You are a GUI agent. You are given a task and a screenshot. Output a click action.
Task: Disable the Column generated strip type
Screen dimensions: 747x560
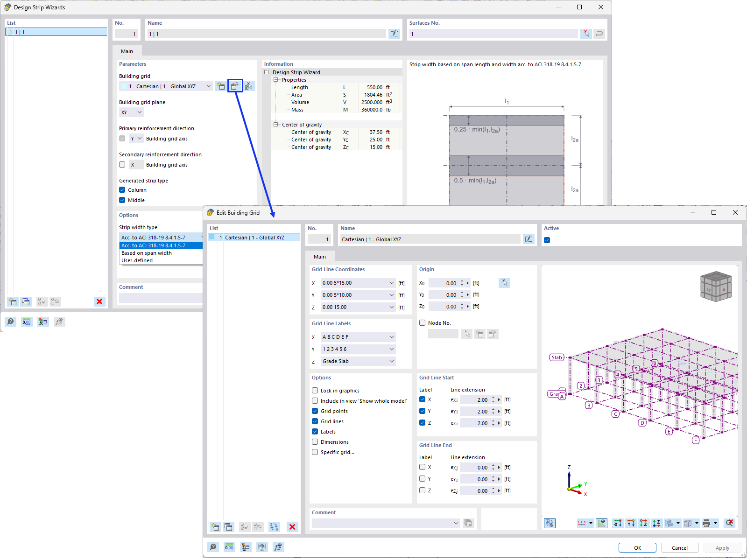(122, 190)
